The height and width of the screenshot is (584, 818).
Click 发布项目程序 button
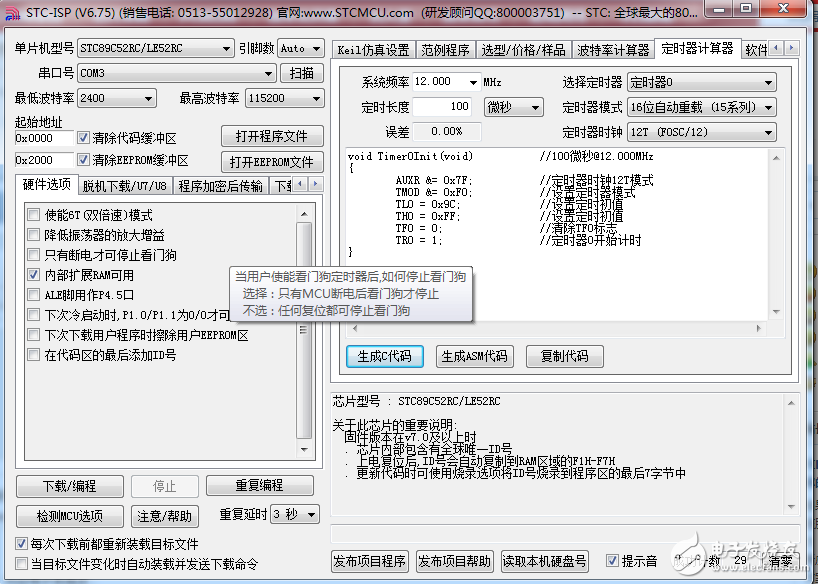[370, 562]
